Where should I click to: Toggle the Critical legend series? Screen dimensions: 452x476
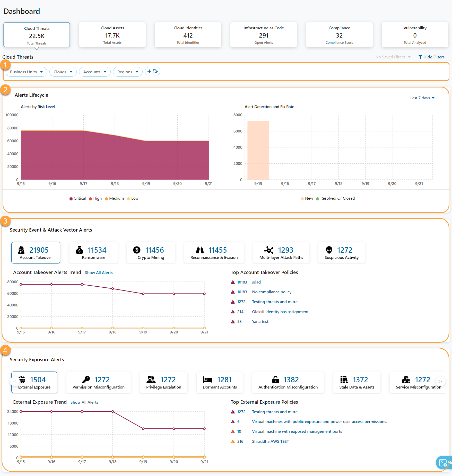77,198
